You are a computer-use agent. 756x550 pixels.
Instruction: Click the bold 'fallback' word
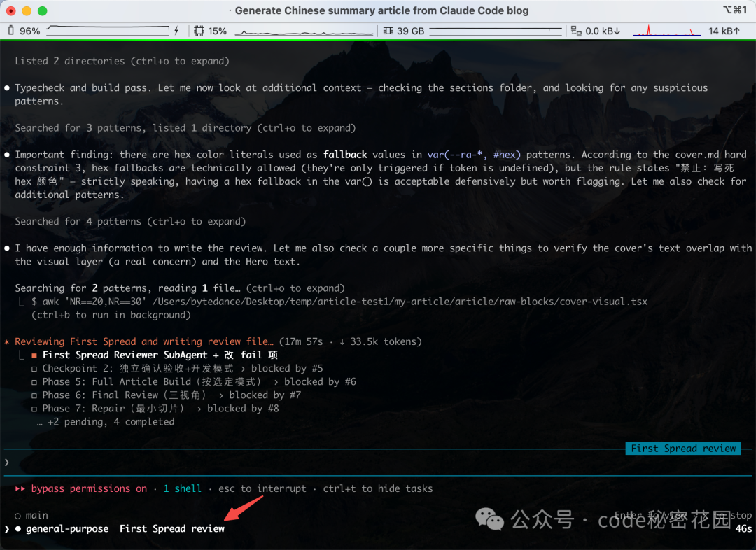[345, 155]
